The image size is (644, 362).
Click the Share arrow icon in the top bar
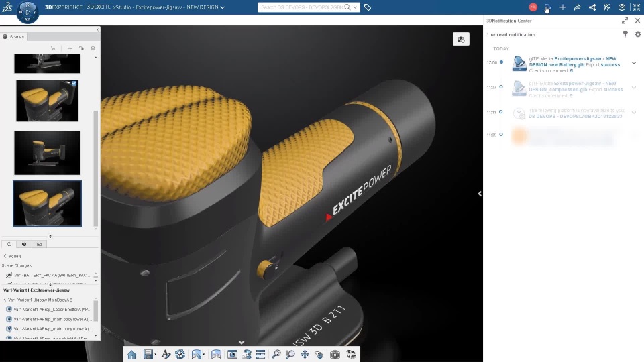[578, 7]
